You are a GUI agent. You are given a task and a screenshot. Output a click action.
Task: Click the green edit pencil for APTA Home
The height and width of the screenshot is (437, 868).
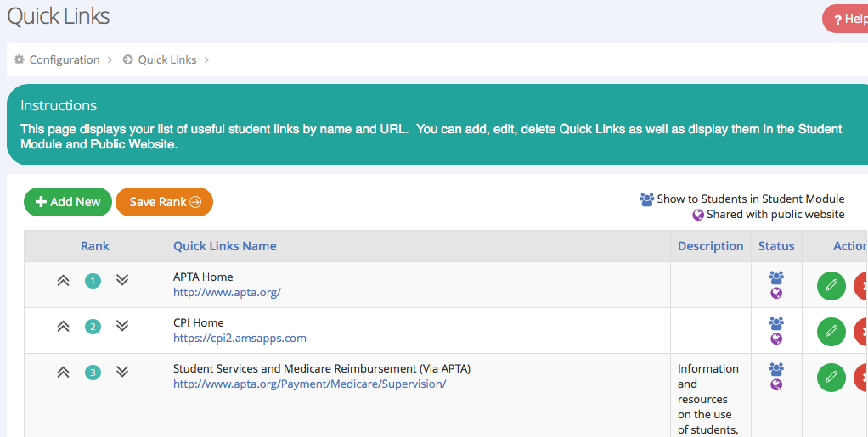pos(831,286)
